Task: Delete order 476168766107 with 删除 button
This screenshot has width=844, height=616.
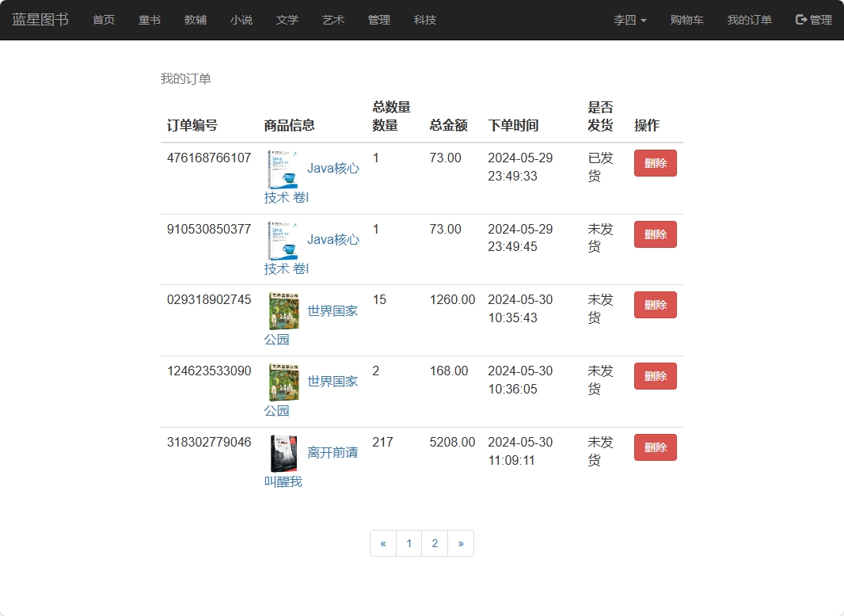Action: [655, 163]
